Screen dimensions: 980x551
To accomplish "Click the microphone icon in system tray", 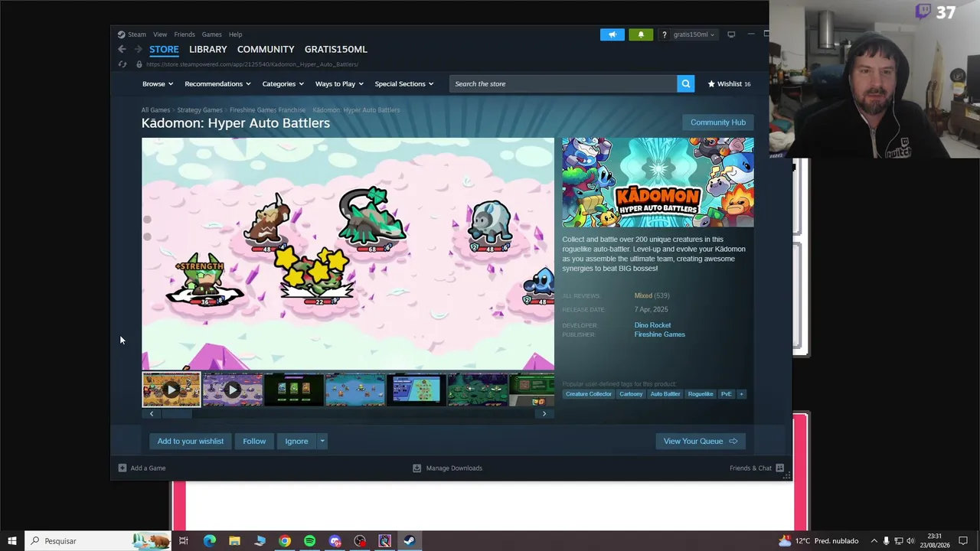I will tap(887, 541).
